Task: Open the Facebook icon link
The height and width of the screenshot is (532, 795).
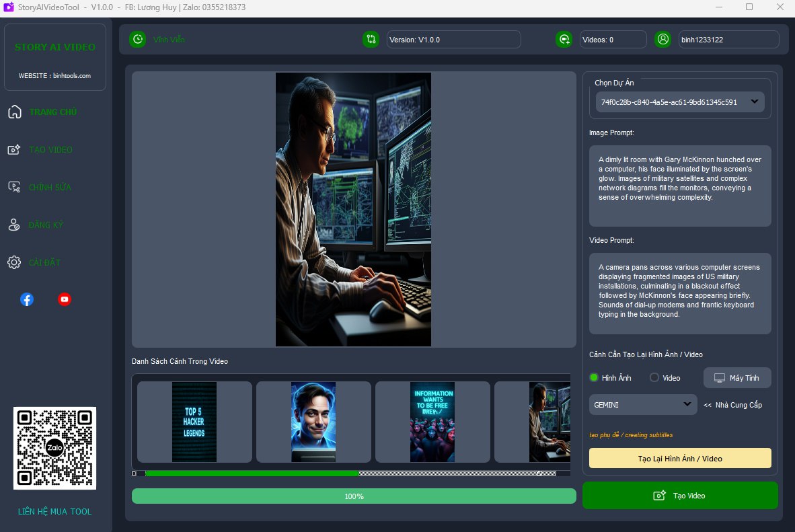Action: 27,299
